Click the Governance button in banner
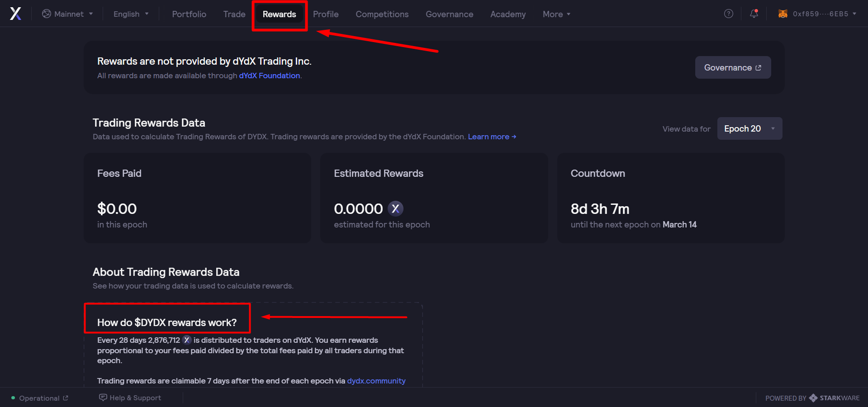The height and width of the screenshot is (407, 868). tap(733, 67)
